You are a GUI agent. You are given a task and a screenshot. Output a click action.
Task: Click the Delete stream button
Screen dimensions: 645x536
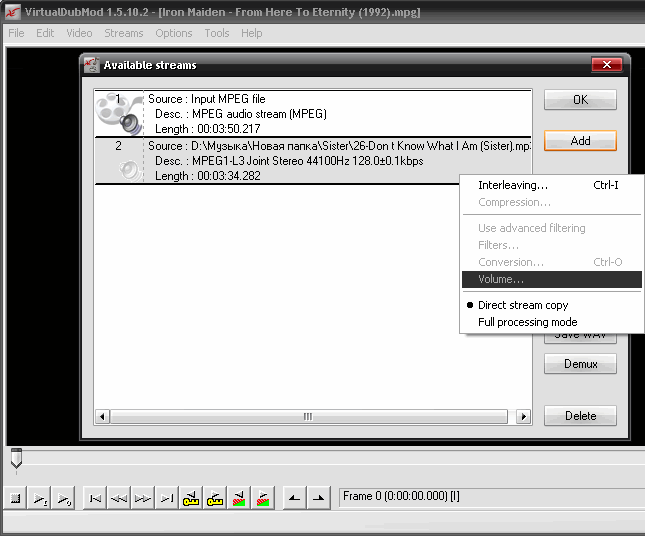point(580,415)
